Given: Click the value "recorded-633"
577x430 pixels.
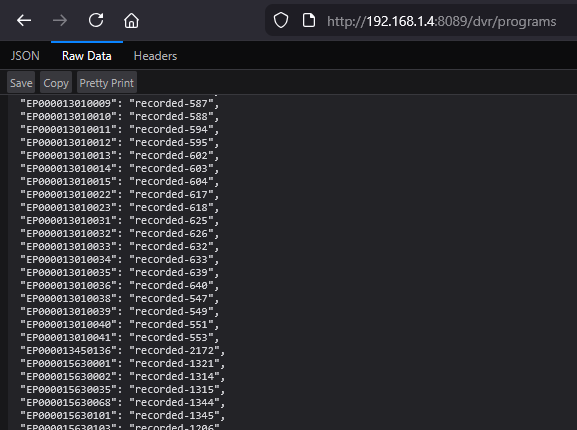Looking at the screenshot, I should point(171,260).
